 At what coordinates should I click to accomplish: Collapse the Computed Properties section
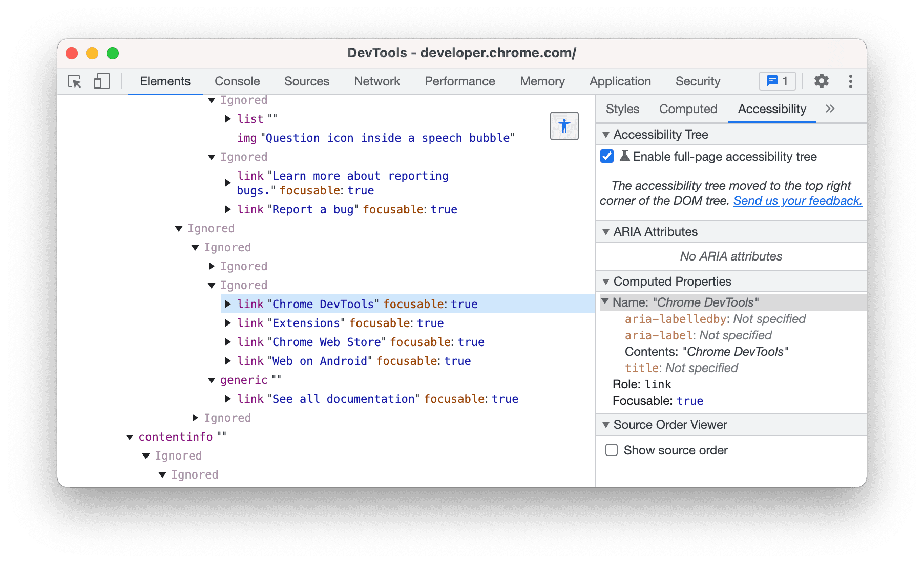pyautogui.click(x=606, y=281)
